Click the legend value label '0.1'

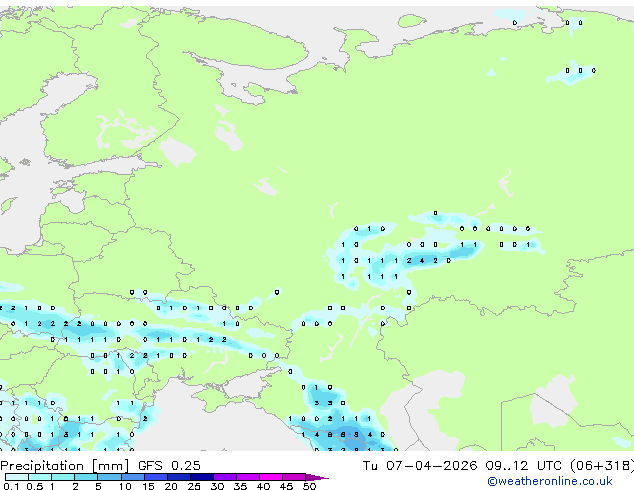pyautogui.click(x=11, y=486)
